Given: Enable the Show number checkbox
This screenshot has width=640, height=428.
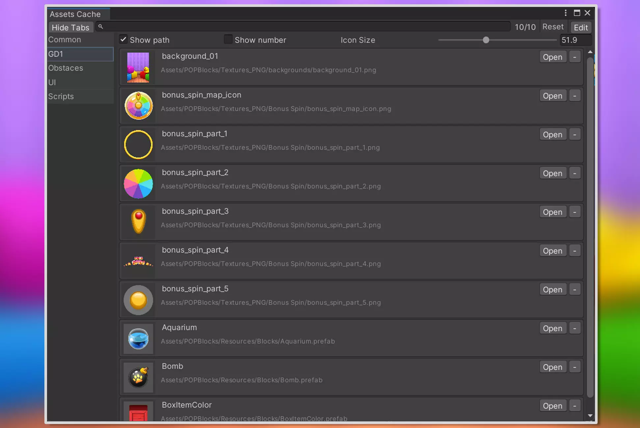Looking at the screenshot, I should click(x=228, y=40).
